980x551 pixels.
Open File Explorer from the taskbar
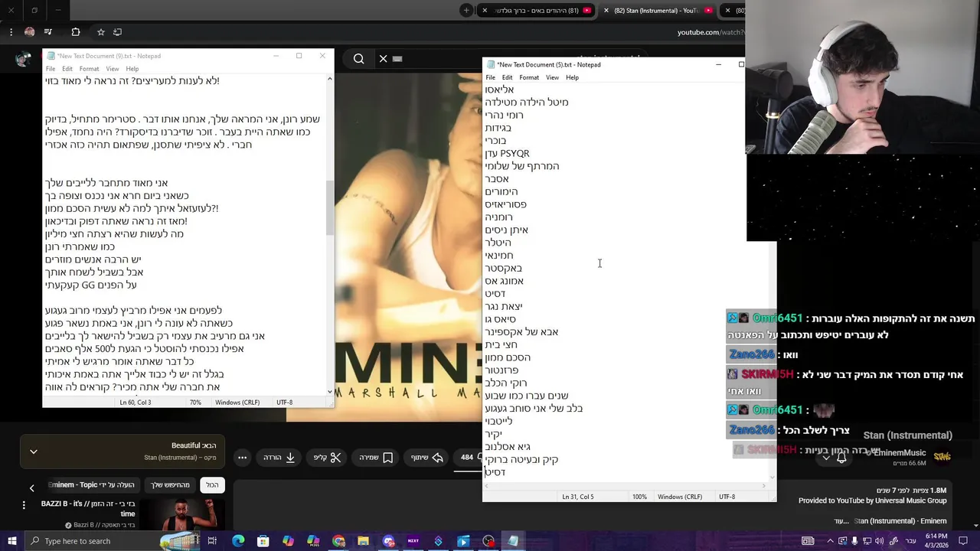point(363,541)
